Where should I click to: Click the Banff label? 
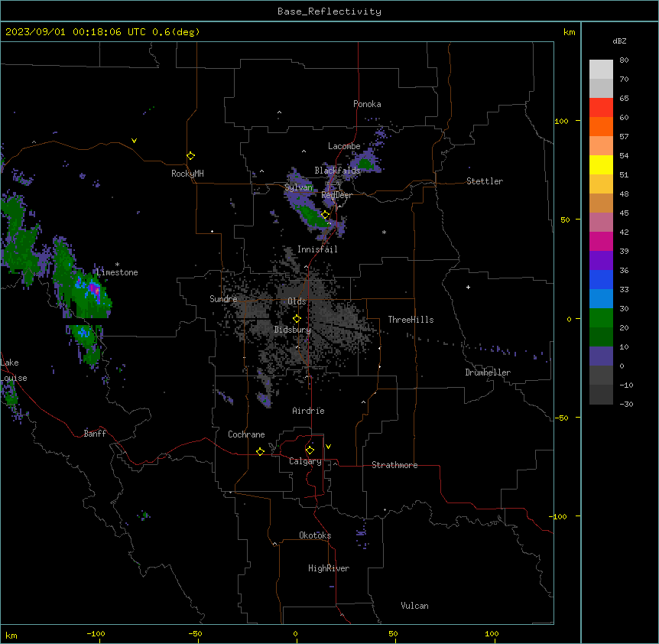95,434
